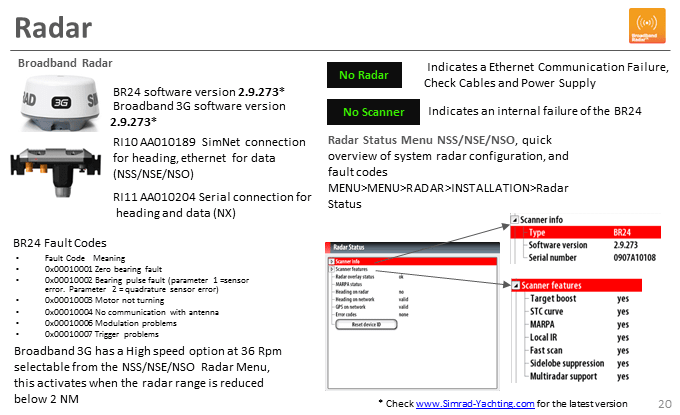The image size is (680, 415).
Task: Click the green No Scanner indicator
Action: pos(373,112)
